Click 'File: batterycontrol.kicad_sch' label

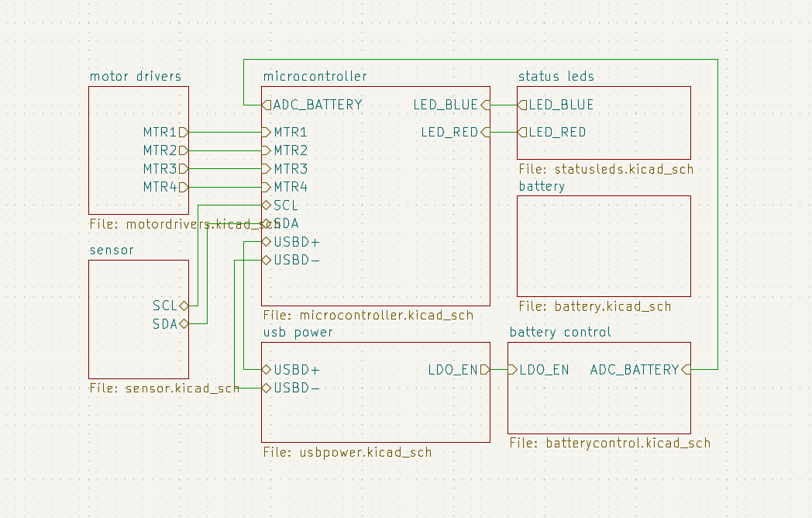coord(610,444)
